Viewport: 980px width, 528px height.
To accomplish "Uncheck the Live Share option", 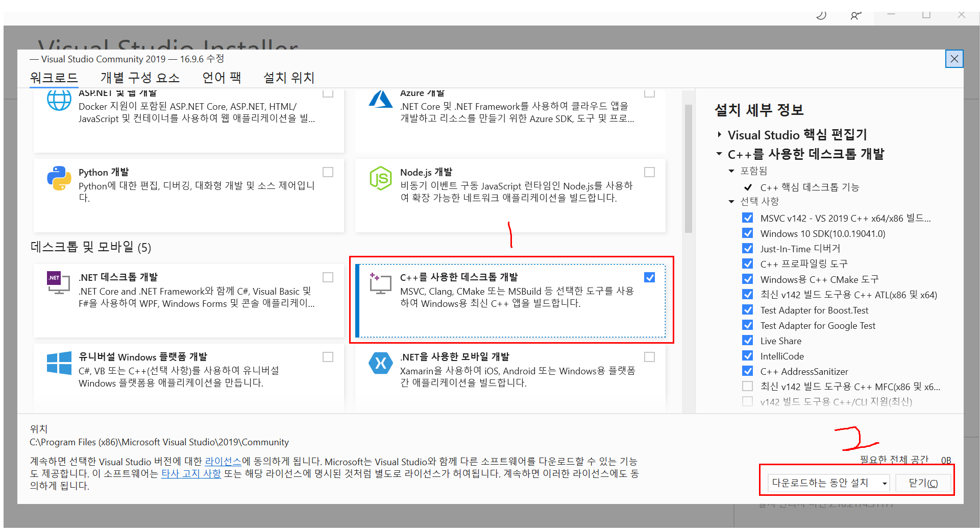I will click(748, 341).
